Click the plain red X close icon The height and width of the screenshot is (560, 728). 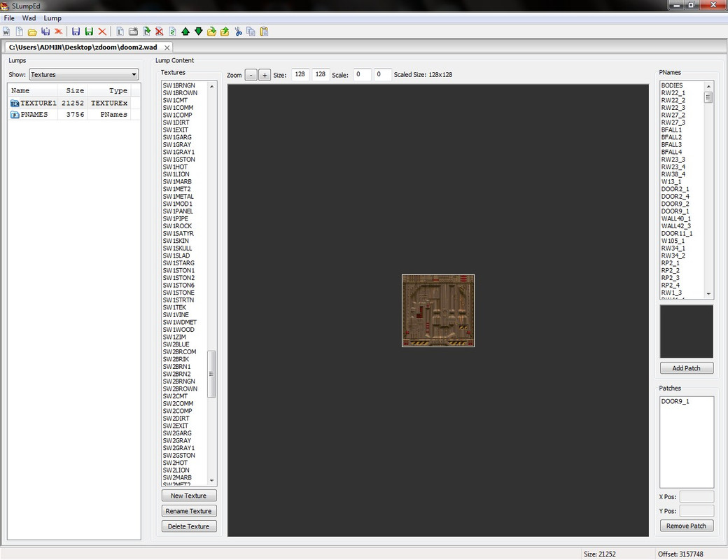point(102,31)
